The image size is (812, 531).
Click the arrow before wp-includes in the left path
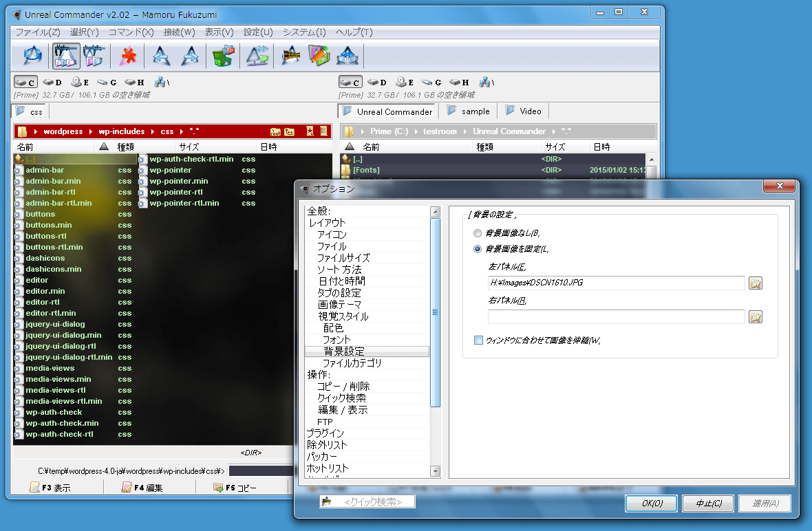click(x=91, y=131)
